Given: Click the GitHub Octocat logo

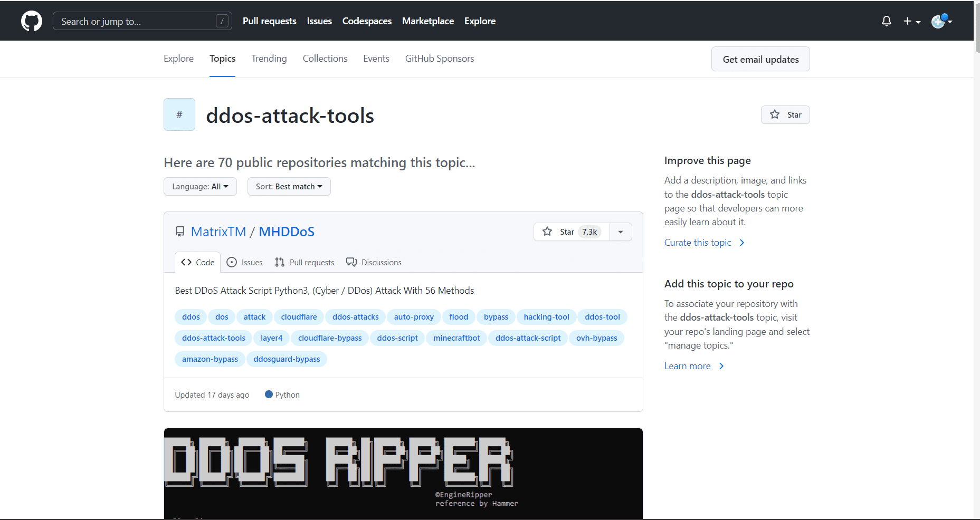Looking at the screenshot, I should click(32, 21).
